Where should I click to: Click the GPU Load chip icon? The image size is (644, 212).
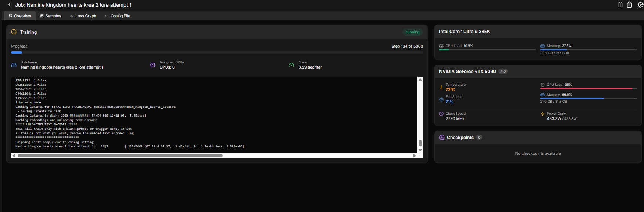[x=543, y=85]
